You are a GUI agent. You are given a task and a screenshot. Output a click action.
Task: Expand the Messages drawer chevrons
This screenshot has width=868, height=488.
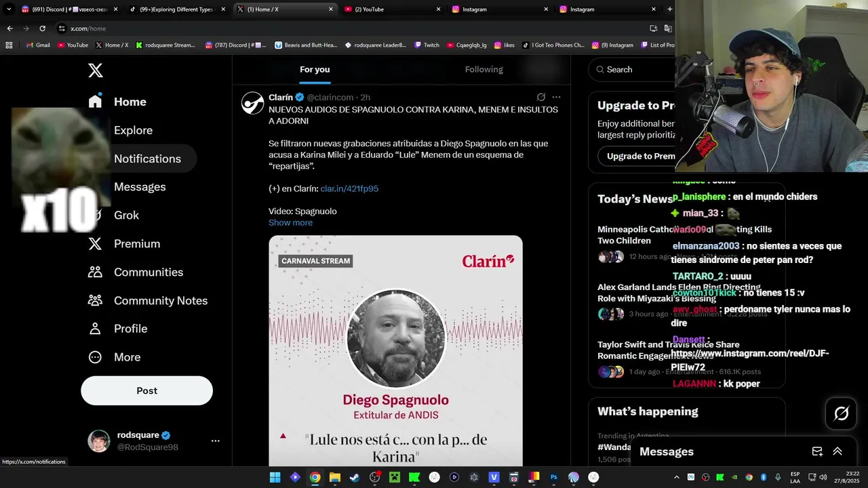(837, 451)
